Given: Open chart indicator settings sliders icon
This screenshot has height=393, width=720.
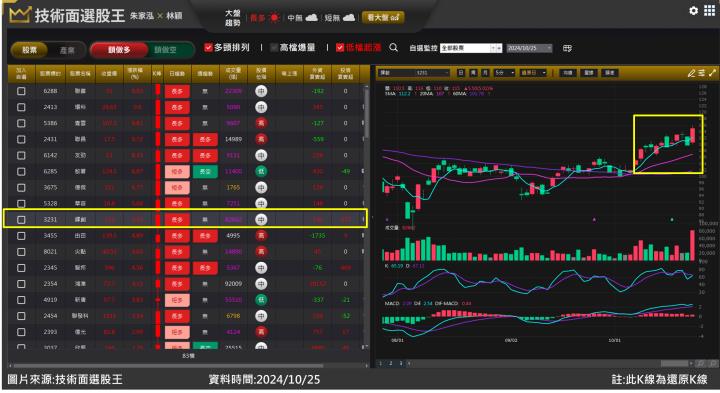Looking at the screenshot, I should [702, 73].
